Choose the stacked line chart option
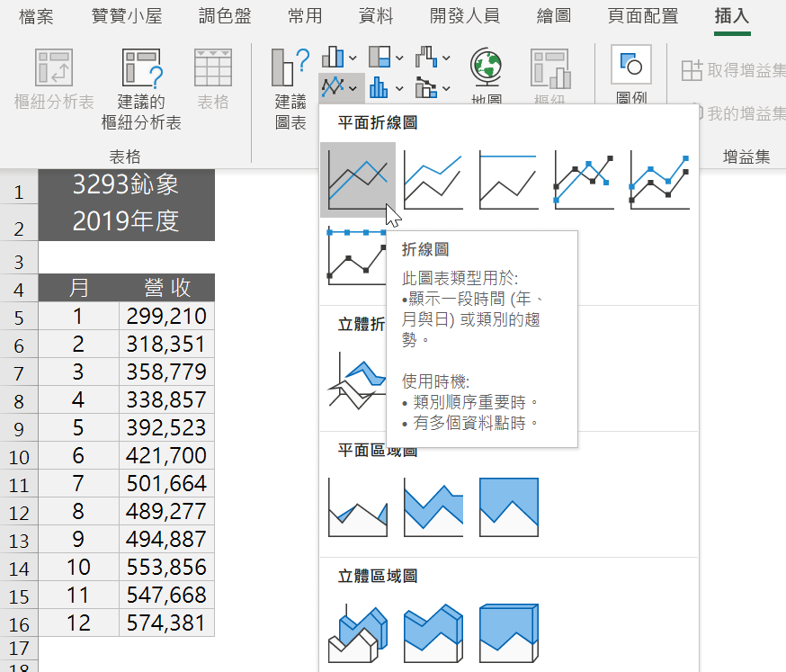The height and width of the screenshot is (672, 786). click(433, 180)
